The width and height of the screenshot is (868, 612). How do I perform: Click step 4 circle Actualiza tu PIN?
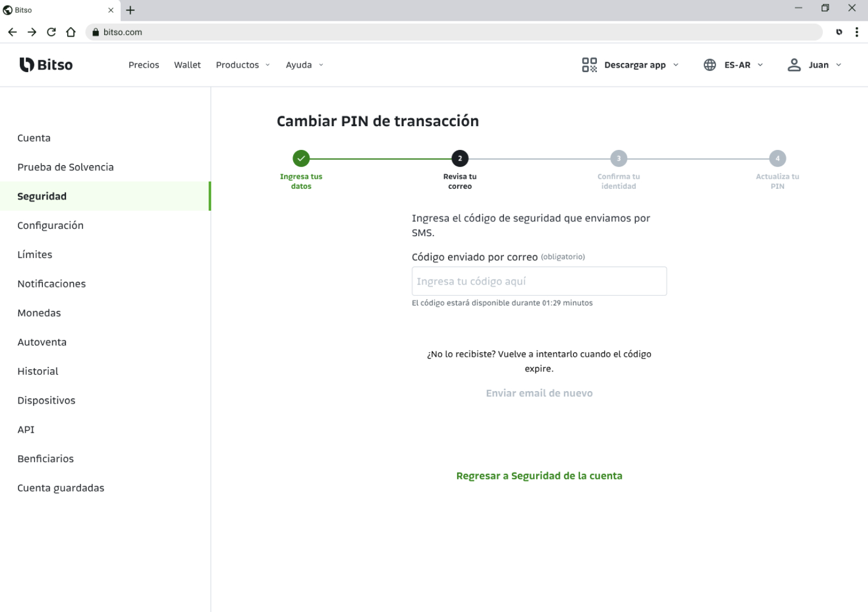tap(778, 158)
